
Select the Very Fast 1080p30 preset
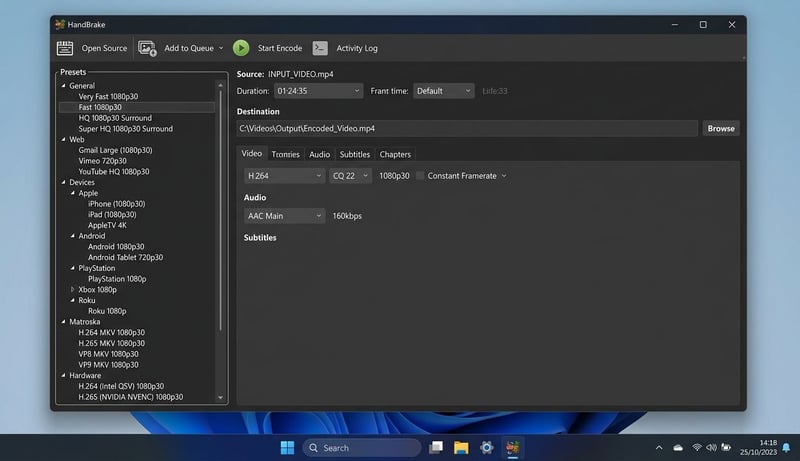[x=108, y=96]
